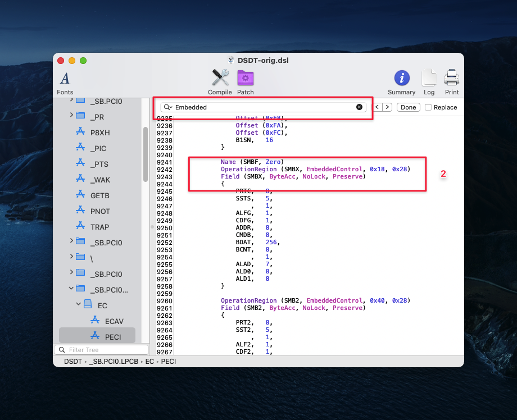This screenshot has width=517, height=420.
Task: Show the Summary info icon
Action: [x=401, y=79]
